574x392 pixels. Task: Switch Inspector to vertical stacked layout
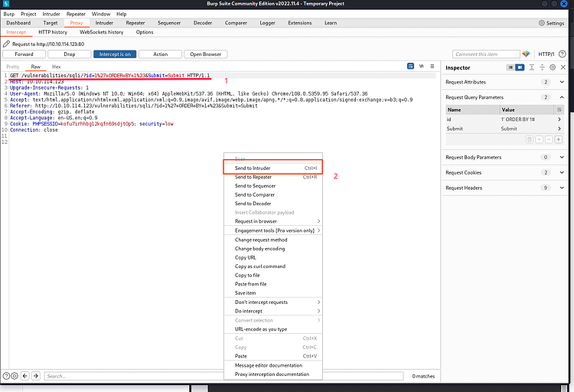[x=510, y=67]
